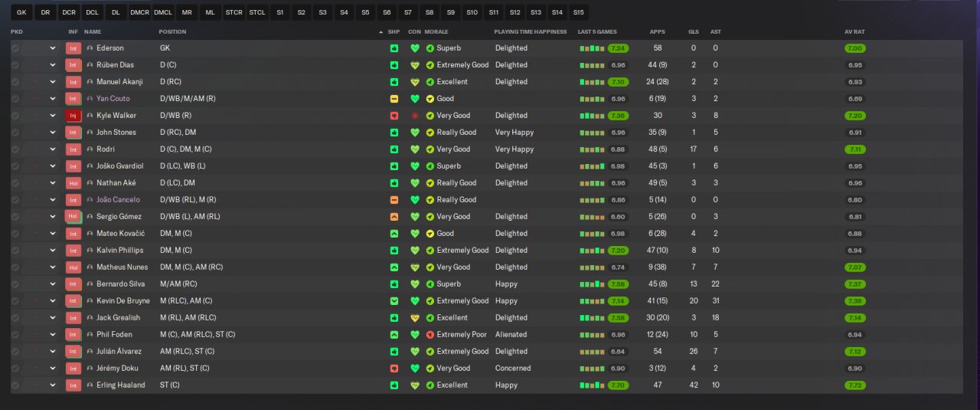Click Jack Grealish's yellow condition heart icon
Image resolution: width=980 pixels, height=410 pixels.
tap(415, 317)
